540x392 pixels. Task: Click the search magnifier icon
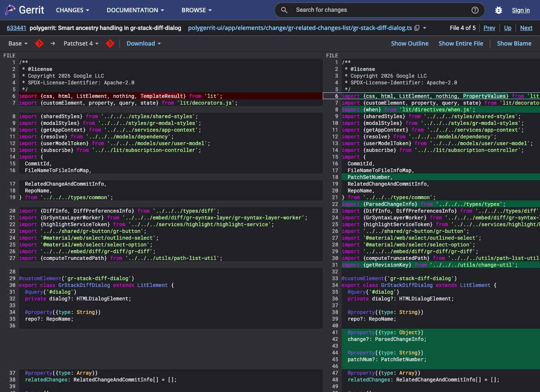(284, 10)
